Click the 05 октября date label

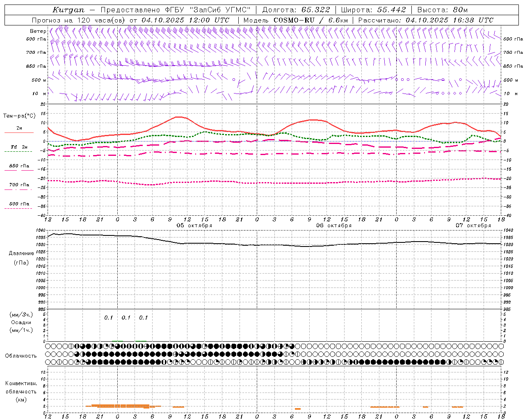(194, 226)
